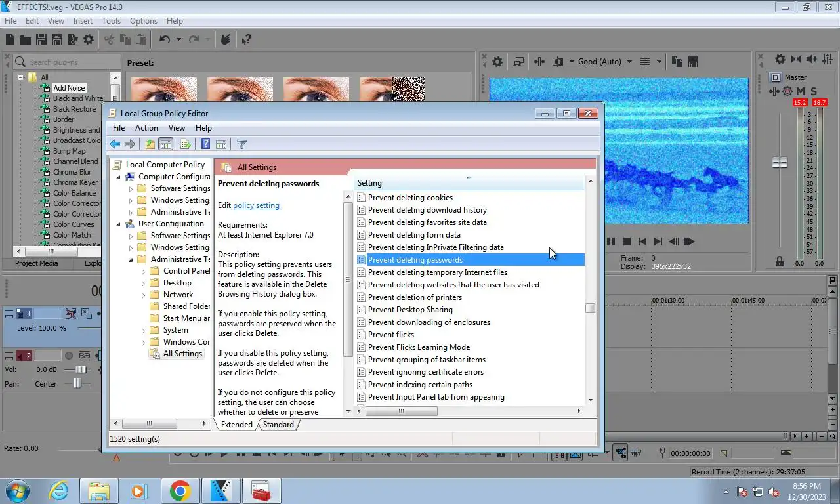This screenshot has width=840, height=504.
Task: Click the first Add Noise preset thumbnail
Action: [164, 89]
